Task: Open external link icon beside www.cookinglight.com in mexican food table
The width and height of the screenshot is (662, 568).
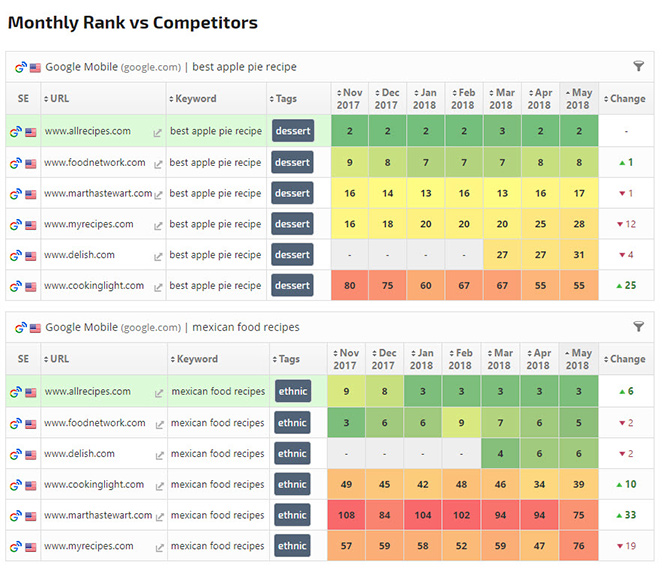Action: pyautogui.click(x=157, y=486)
